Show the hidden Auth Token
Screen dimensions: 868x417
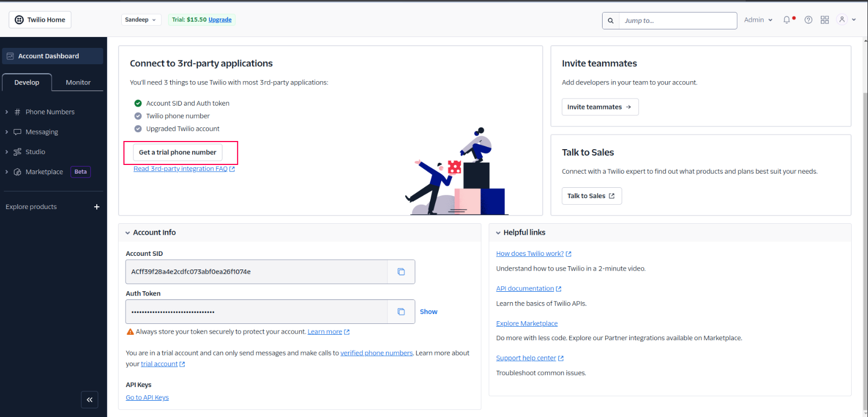point(429,312)
